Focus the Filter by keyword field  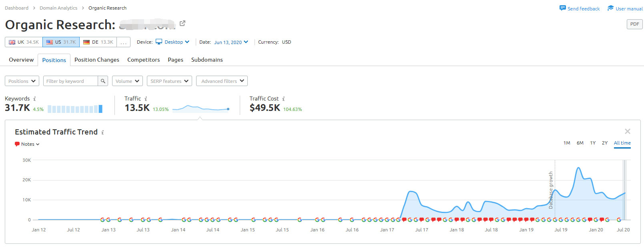click(x=70, y=81)
